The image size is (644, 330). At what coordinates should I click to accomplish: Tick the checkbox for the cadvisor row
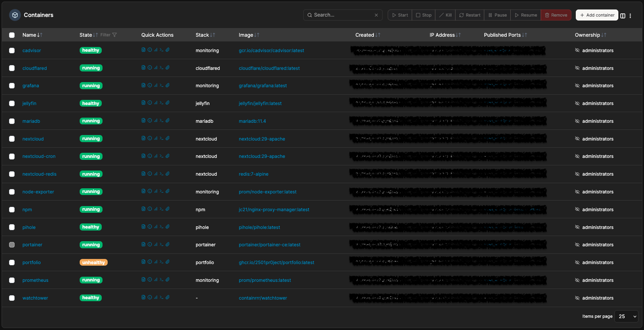(12, 51)
